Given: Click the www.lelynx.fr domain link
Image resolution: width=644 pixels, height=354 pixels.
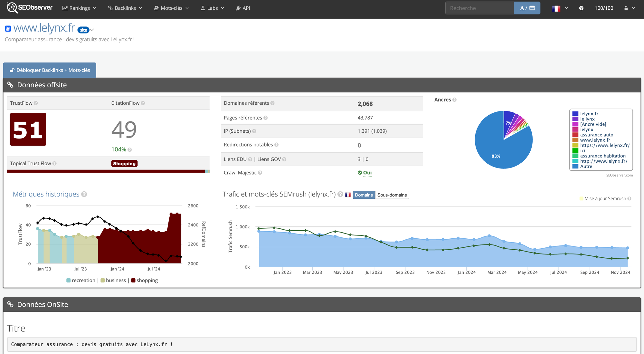Looking at the screenshot, I should 44,28.
